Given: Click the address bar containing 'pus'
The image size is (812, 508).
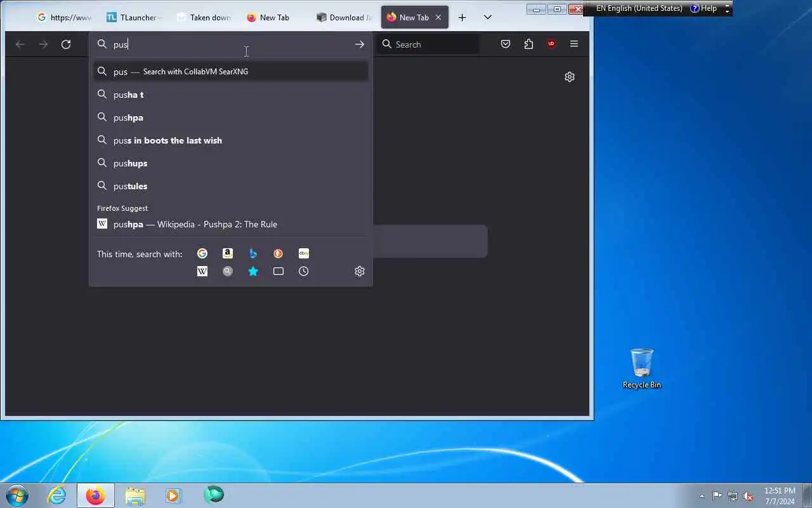Looking at the screenshot, I should point(232,44).
